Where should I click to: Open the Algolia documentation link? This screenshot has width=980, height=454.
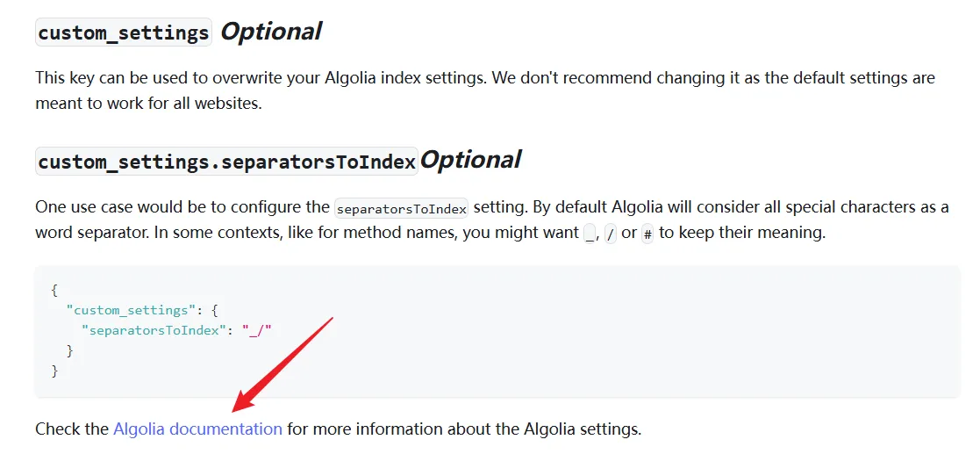pos(197,429)
